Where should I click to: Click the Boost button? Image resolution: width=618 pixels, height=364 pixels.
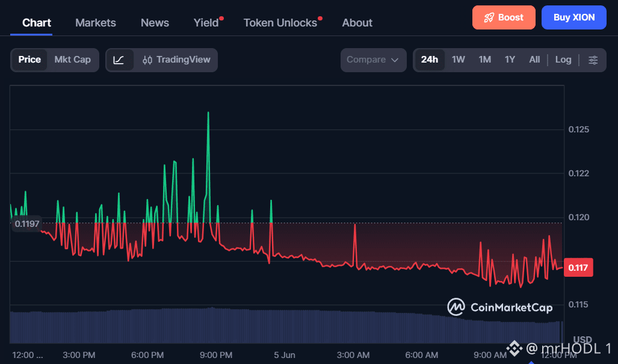click(504, 17)
